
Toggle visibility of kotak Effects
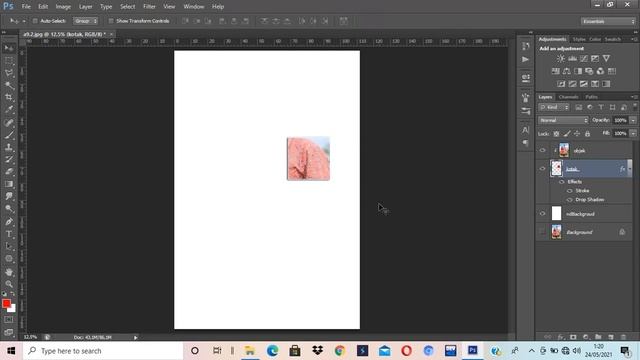point(562,182)
